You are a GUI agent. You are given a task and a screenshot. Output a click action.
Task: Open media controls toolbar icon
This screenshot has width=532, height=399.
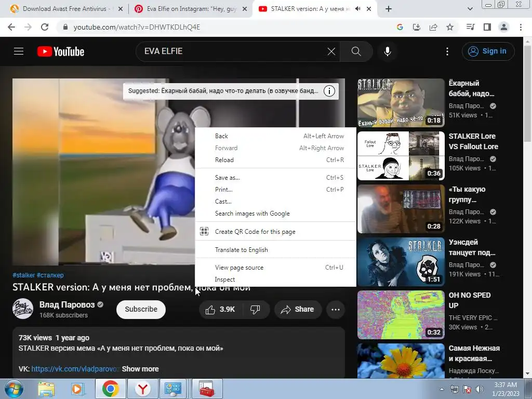click(470, 27)
